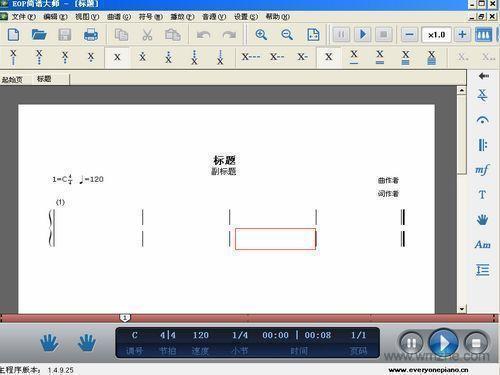Click the zoom in magnifier icon
The image size is (500, 375).
[261, 35]
